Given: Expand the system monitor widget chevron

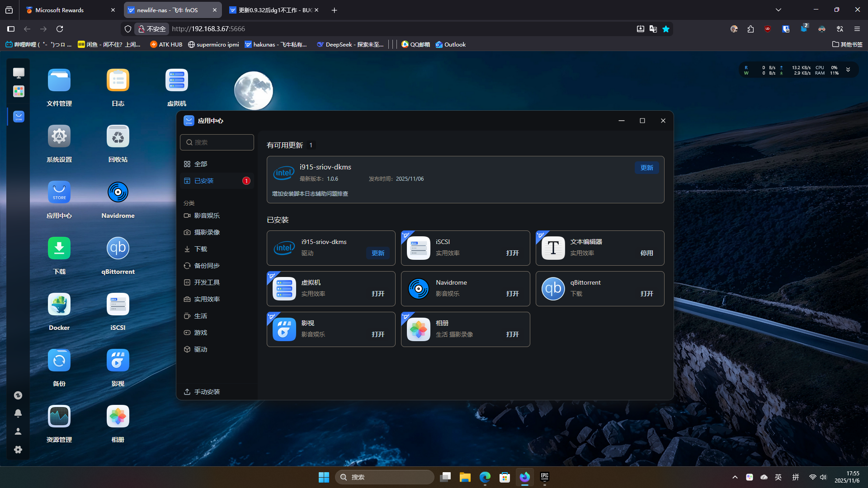Looking at the screenshot, I should [848, 70].
